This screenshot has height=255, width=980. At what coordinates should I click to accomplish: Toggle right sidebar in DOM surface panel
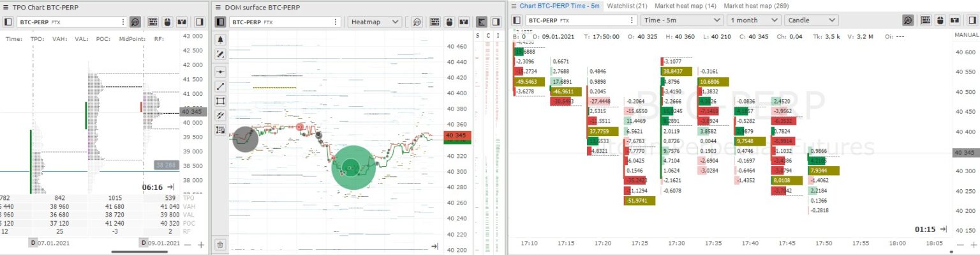pyautogui.click(x=496, y=22)
